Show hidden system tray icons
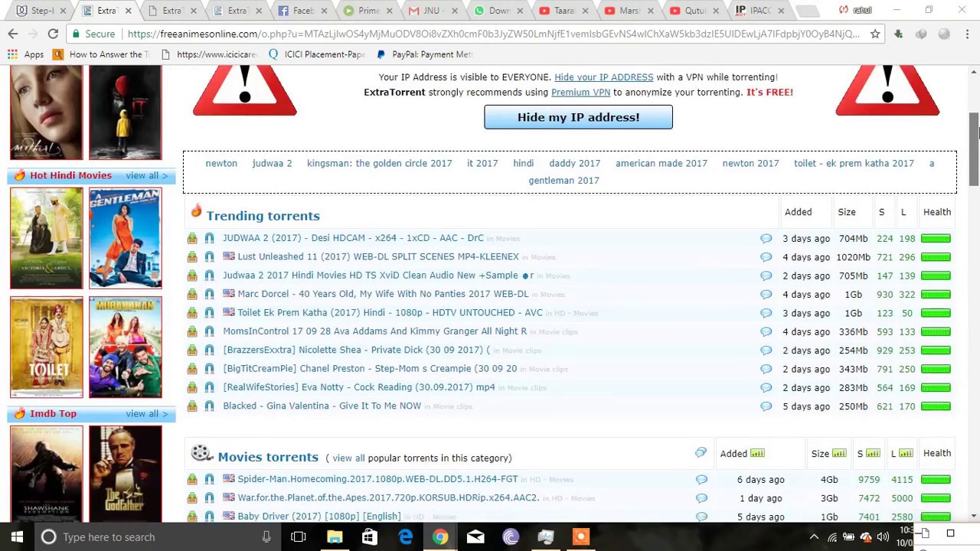 pos(814,536)
